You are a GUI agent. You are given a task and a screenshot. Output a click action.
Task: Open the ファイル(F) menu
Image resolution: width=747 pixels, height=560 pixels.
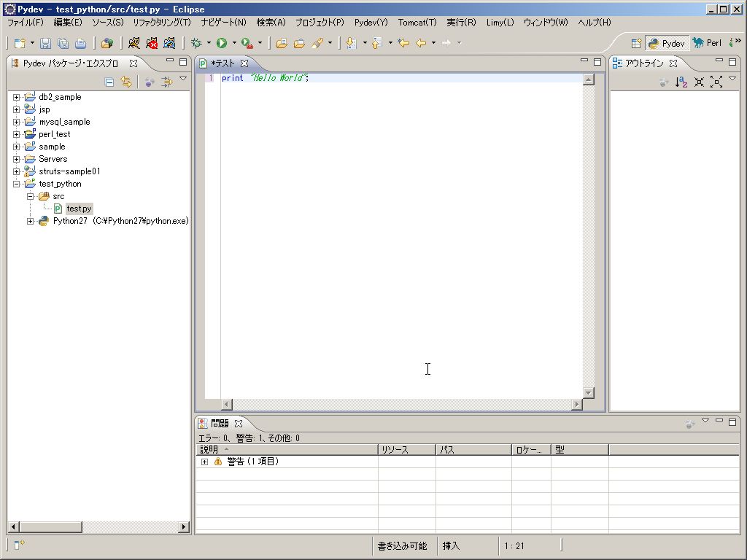[26, 23]
